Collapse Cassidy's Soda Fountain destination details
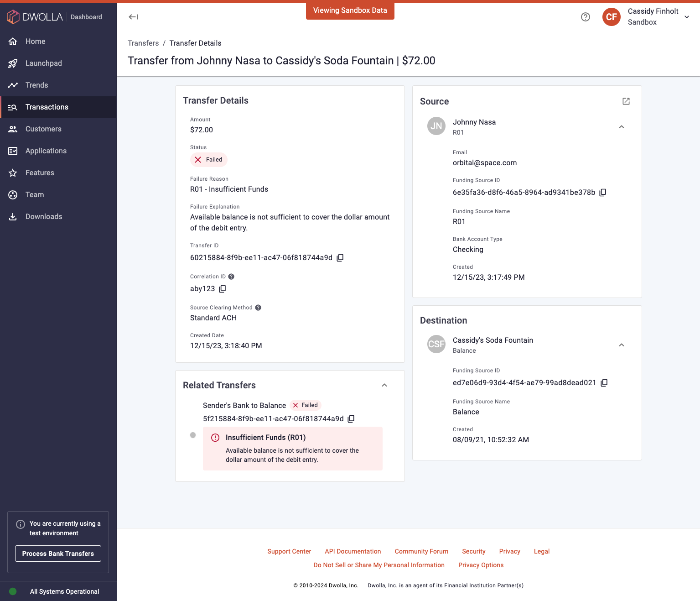The image size is (700, 601). pyautogui.click(x=622, y=345)
